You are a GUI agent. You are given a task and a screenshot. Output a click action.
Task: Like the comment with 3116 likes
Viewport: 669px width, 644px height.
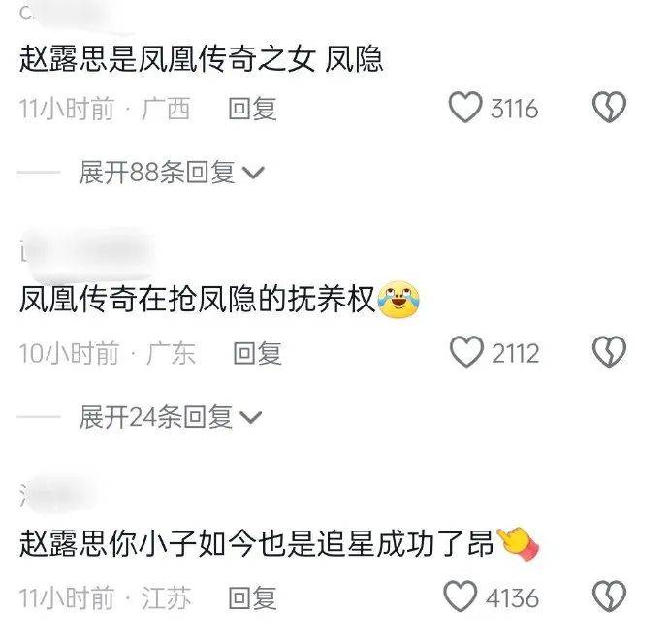(465, 107)
